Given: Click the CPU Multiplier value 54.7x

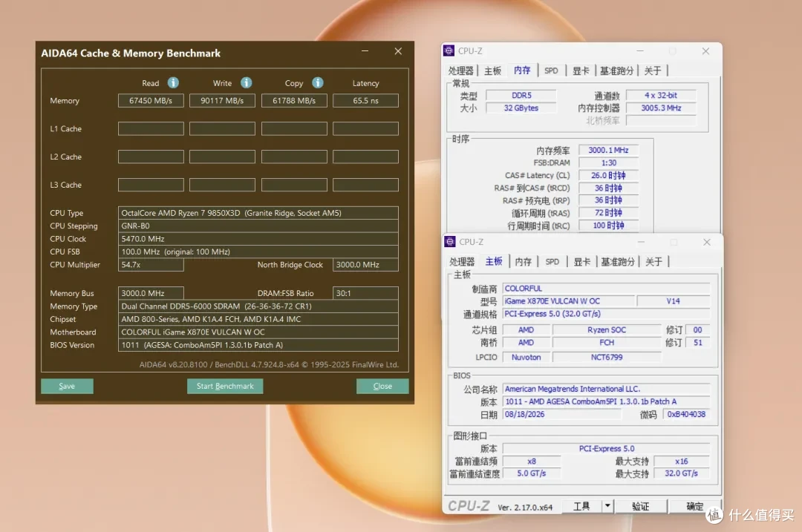Looking at the screenshot, I should (x=151, y=265).
